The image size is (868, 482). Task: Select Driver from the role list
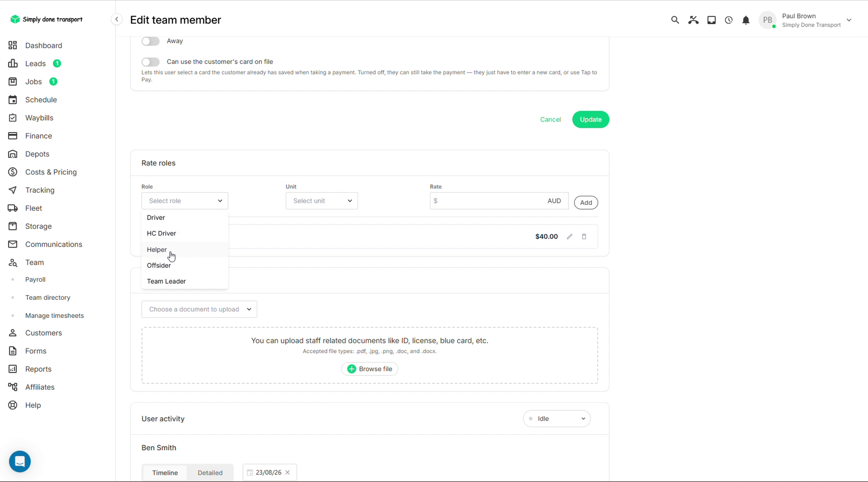(185, 217)
